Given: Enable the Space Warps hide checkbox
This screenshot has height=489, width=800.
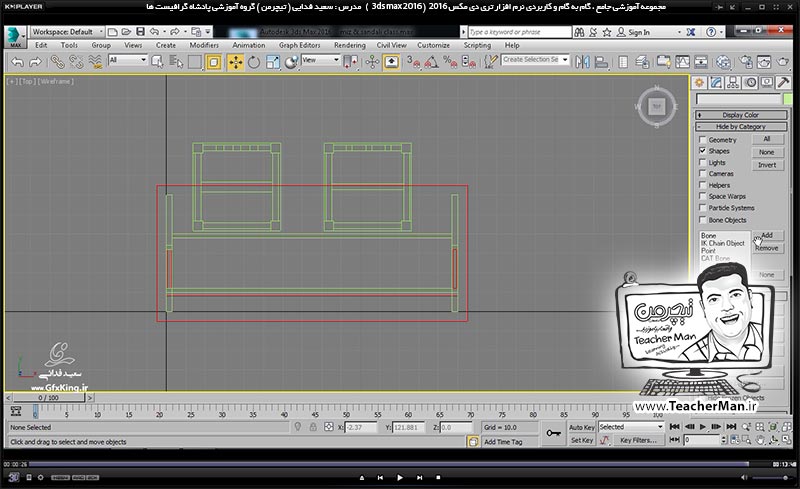Looking at the screenshot, I should click(x=703, y=196).
